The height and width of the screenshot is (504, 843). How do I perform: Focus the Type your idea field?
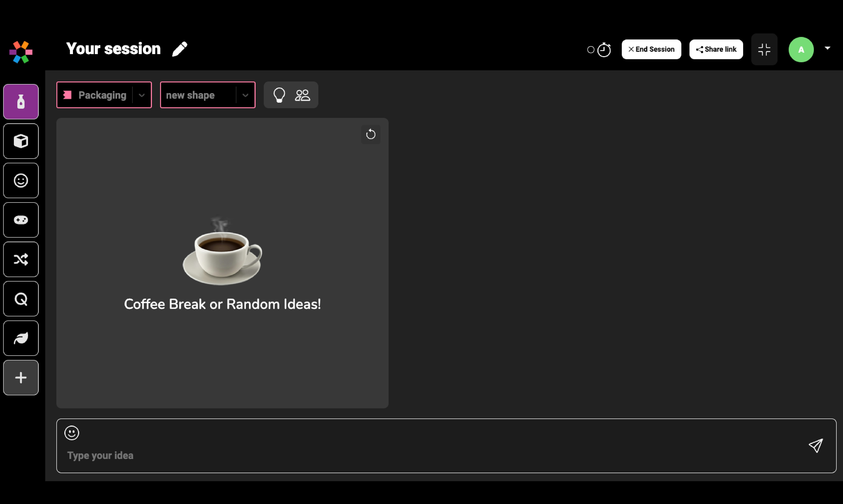point(446,446)
